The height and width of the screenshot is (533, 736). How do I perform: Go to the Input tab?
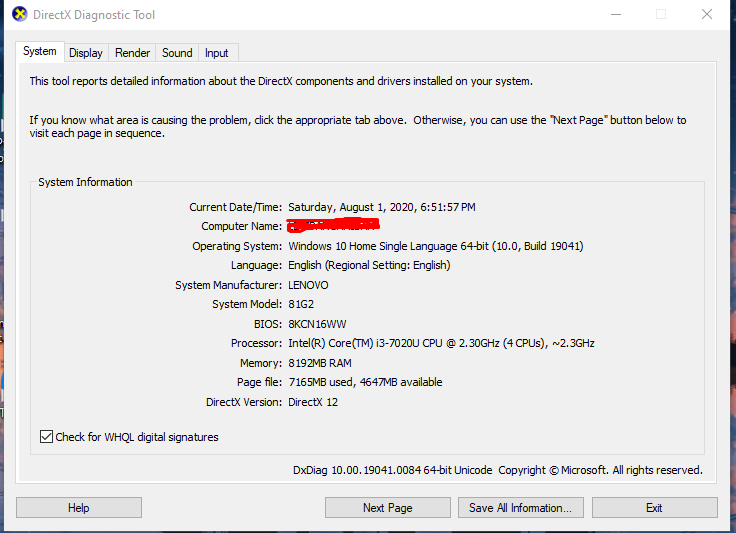(216, 53)
